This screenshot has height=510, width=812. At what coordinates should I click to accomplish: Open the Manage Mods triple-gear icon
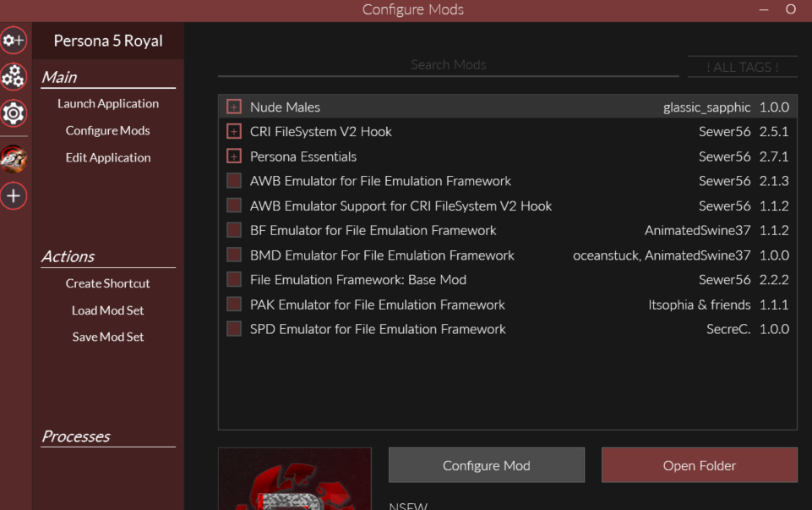click(14, 77)
